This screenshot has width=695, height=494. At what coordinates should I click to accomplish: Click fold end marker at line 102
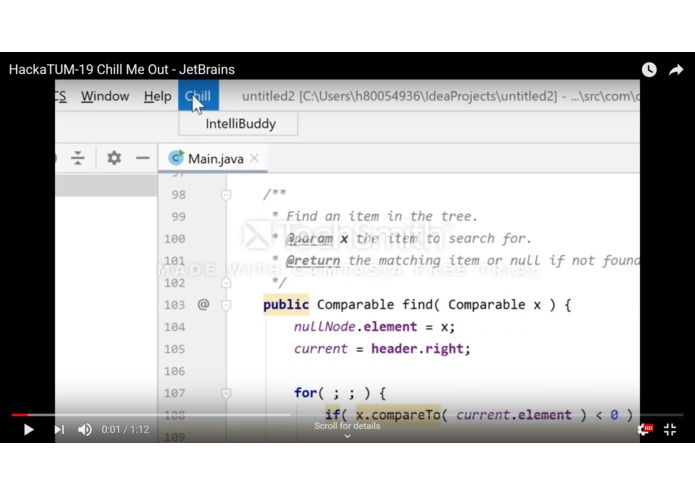(226, 283)
